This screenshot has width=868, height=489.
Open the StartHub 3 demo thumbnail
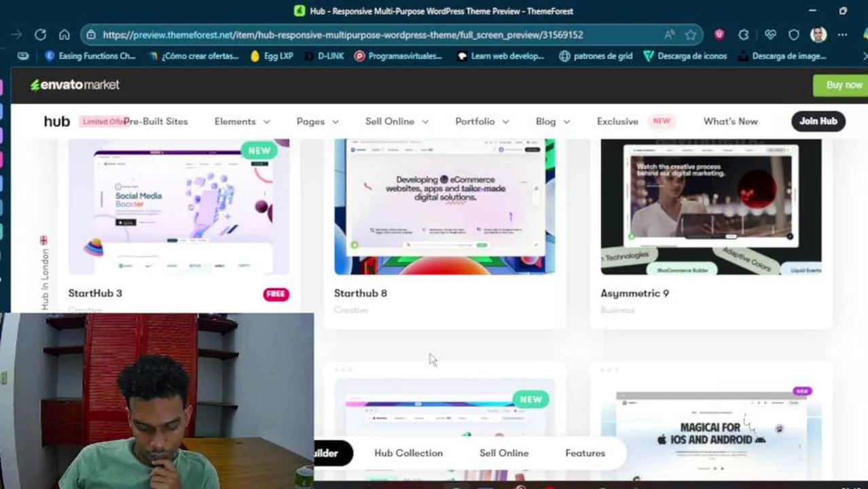pos(179,206)
